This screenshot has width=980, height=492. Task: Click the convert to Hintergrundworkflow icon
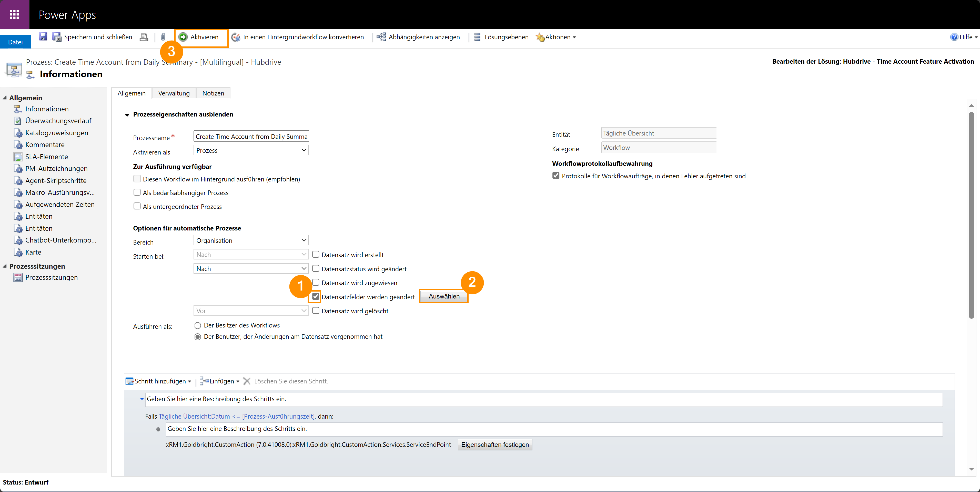pos(236,37)
